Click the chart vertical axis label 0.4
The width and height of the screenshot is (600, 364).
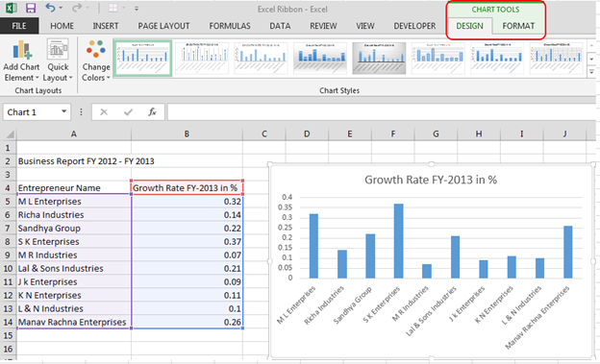point(287,197)
